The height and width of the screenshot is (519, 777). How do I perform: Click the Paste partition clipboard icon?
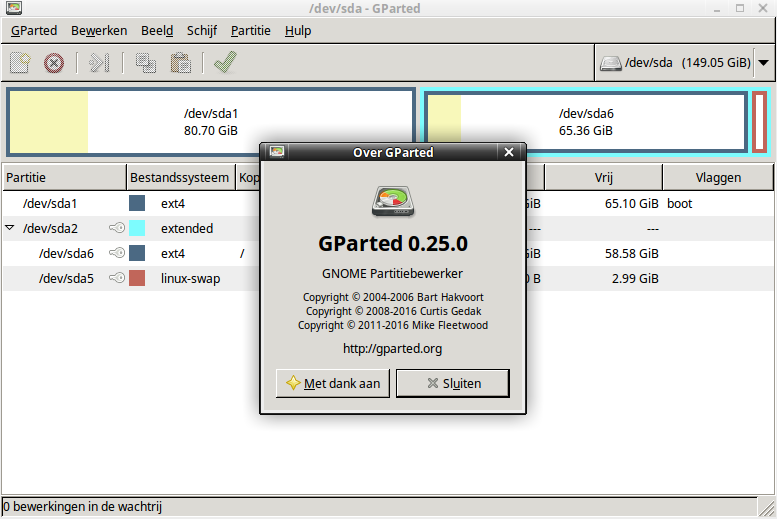(x=180, y=63)
